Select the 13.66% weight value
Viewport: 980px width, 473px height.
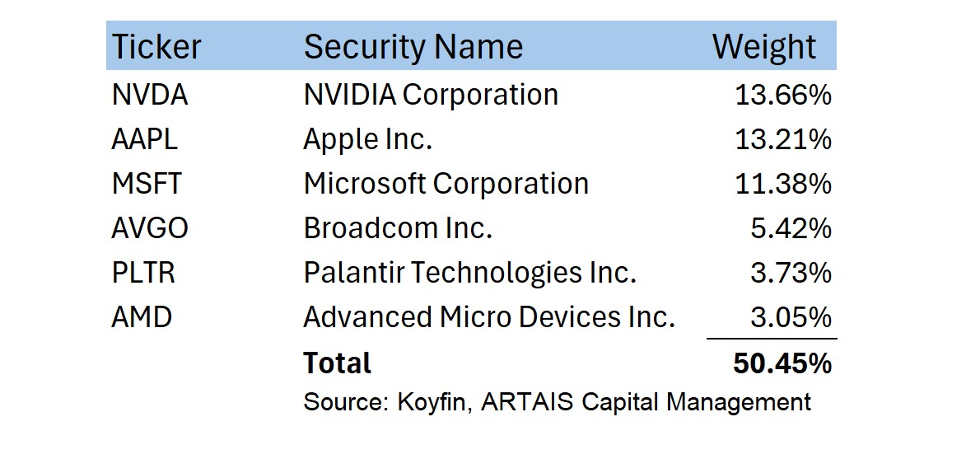point(782,96)
